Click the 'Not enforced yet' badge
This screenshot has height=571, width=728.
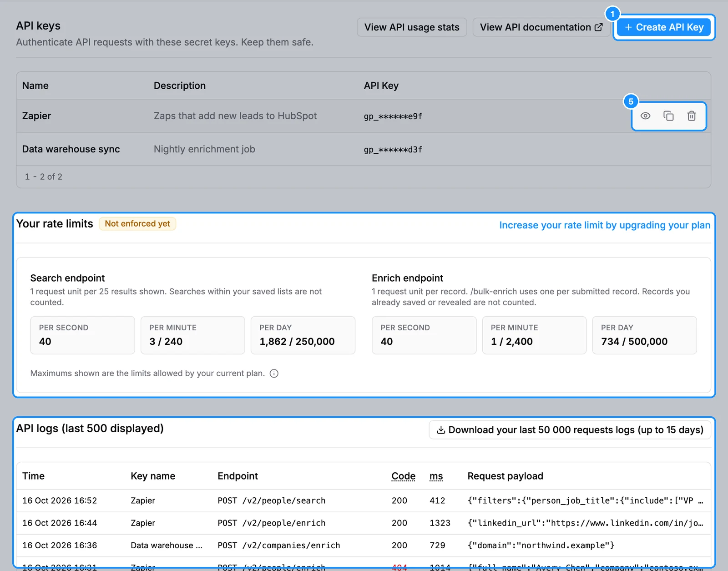click(137, 224)
